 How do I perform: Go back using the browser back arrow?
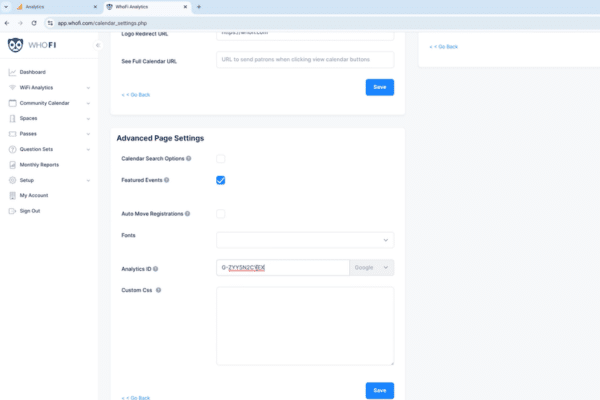(x=7, y=23)
